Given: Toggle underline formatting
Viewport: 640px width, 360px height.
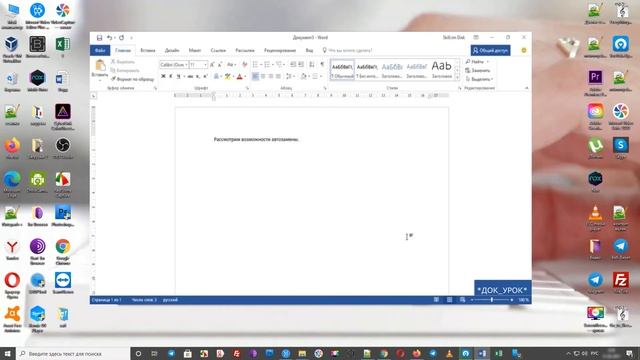Looking at the screenshot, I should coord(178,76).
